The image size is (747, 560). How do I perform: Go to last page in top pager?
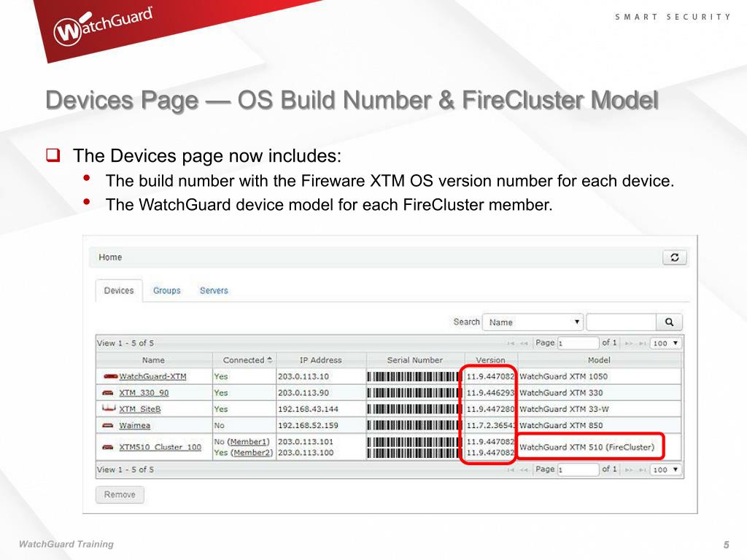(x=642, y=343)
